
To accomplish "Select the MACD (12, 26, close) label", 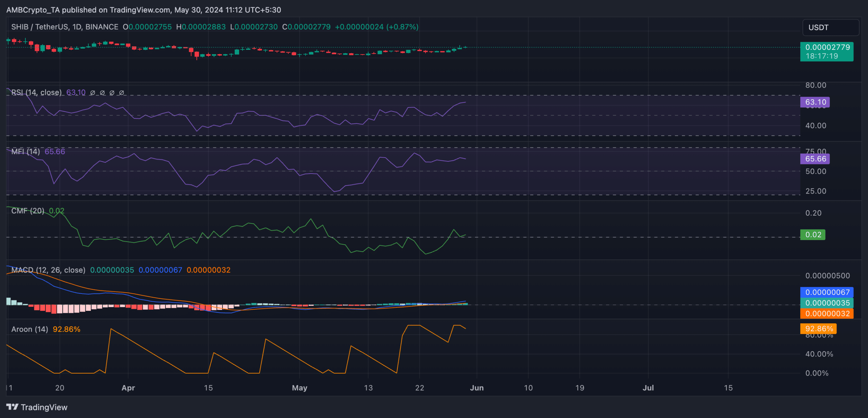I will click(x=48, y=270).
